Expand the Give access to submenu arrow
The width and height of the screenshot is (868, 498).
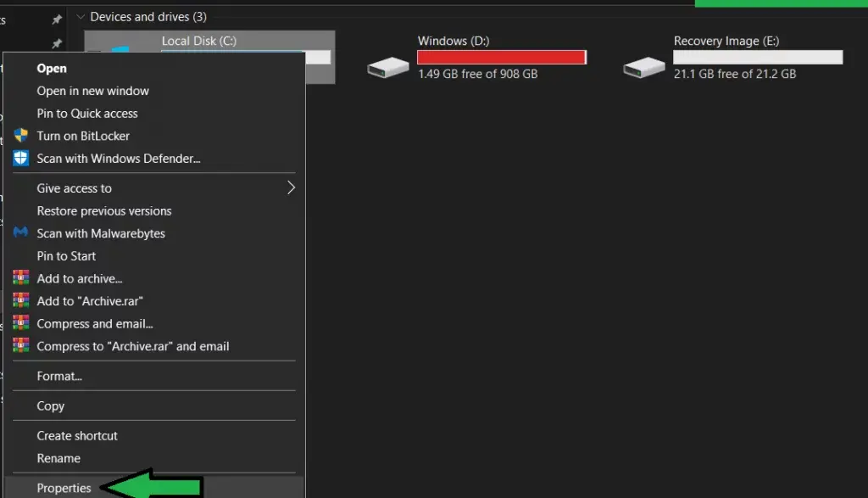point(291,187)
